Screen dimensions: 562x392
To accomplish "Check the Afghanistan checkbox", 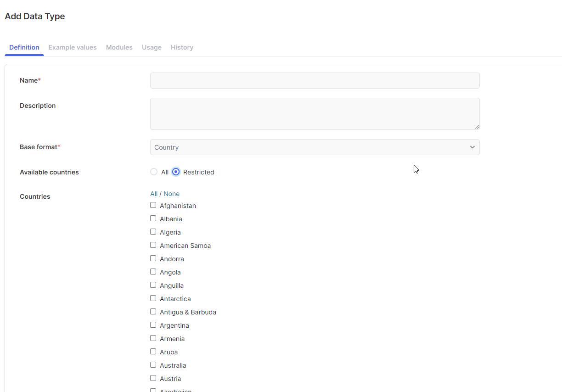I will [153, 205].
